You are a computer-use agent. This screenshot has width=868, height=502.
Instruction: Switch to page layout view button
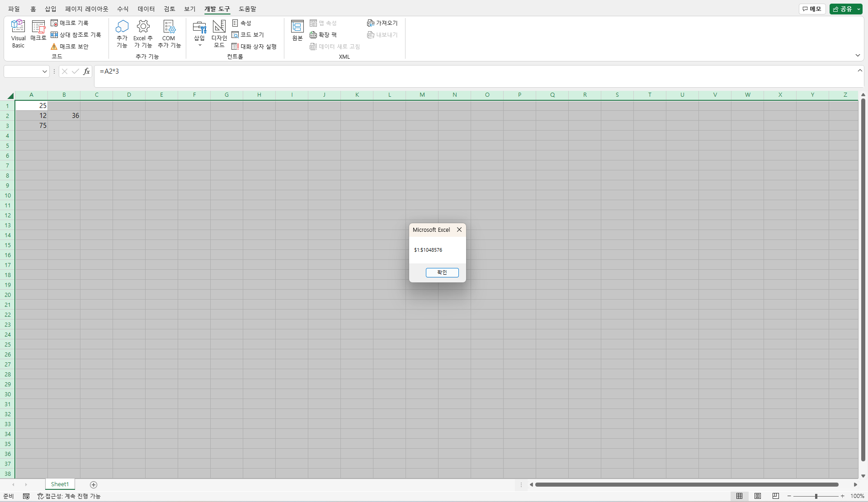pyautogui.click(x=758, y=496)
